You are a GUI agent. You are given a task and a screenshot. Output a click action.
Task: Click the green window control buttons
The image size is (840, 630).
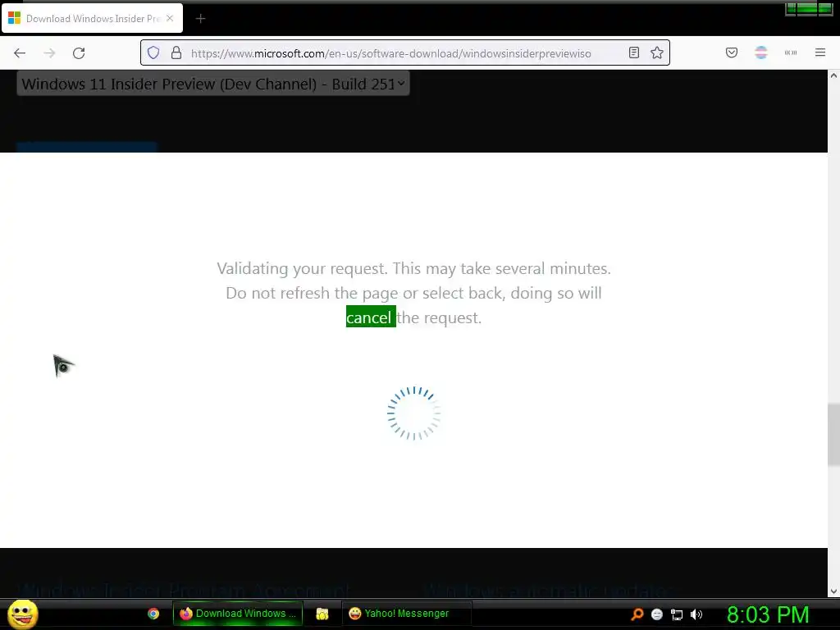809,9
